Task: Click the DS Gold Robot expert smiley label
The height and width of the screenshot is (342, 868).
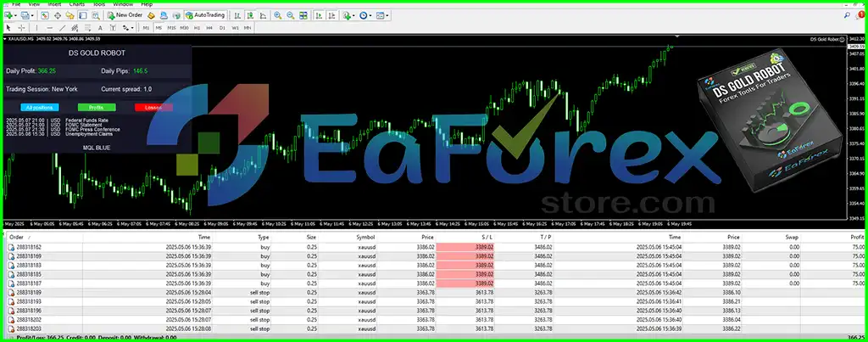Action: tap(827, 39)
